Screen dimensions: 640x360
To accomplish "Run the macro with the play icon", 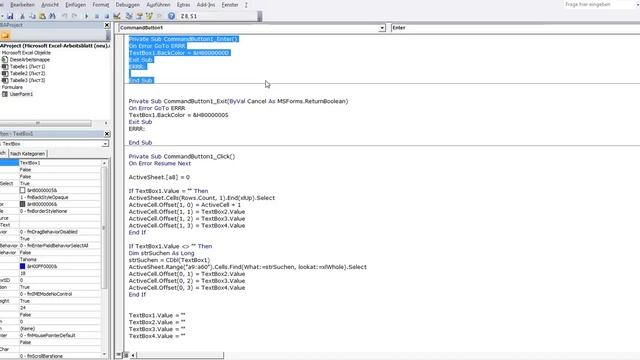I will (x=86, y=16).
